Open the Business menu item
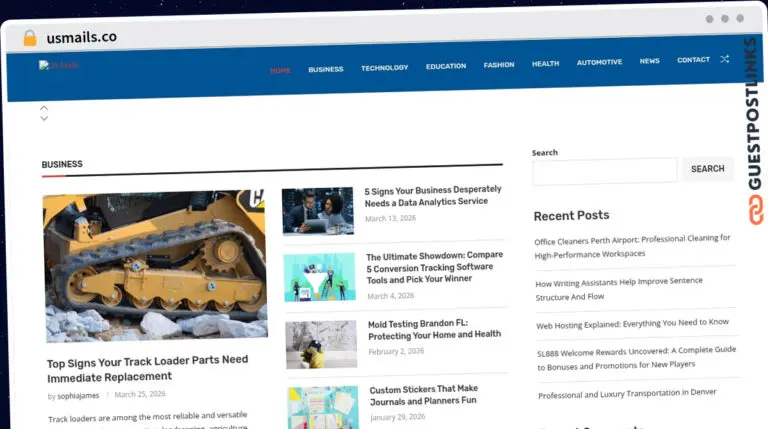The image size is (768, 429). point(326,70)
